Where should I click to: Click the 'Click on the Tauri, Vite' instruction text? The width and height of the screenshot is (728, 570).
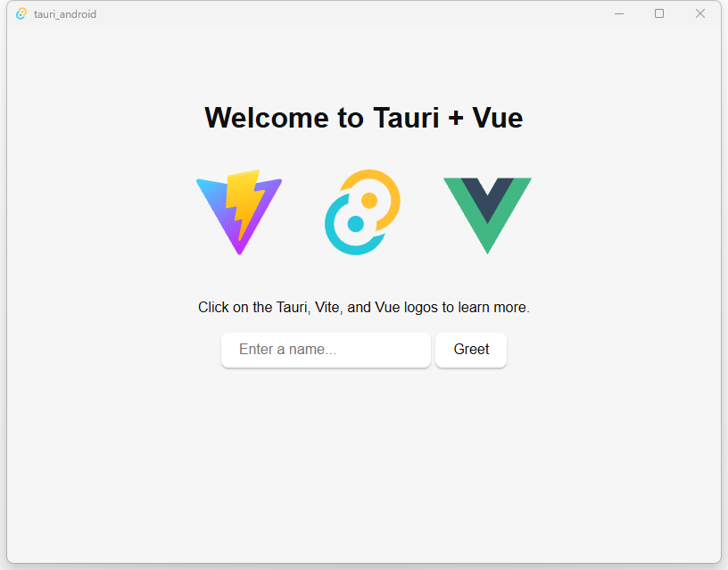pyautogui.click(x=364, y=307)
